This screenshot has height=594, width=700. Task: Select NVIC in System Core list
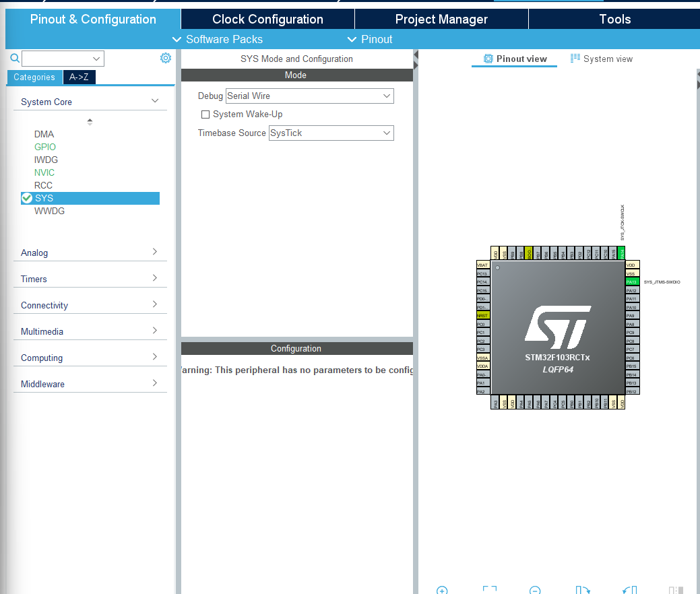[44, 172]
